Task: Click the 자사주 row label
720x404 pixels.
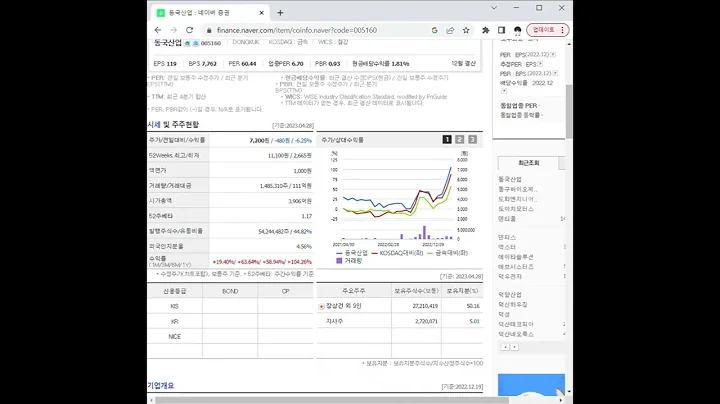Action: click(x=334, y=321)
